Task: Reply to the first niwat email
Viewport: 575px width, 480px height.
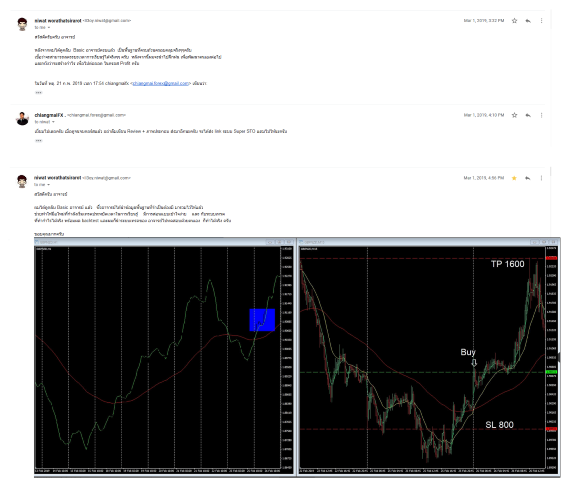Action: click(528, 21)
